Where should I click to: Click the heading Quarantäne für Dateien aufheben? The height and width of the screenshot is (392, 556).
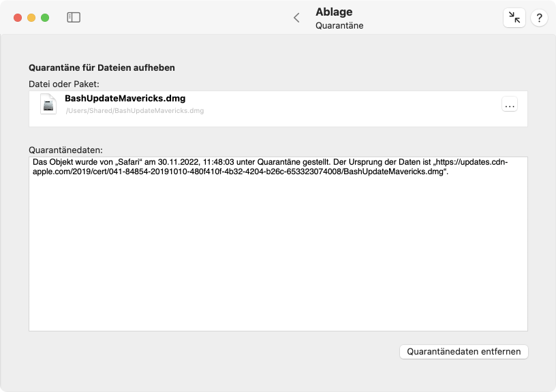pos(102,67)
